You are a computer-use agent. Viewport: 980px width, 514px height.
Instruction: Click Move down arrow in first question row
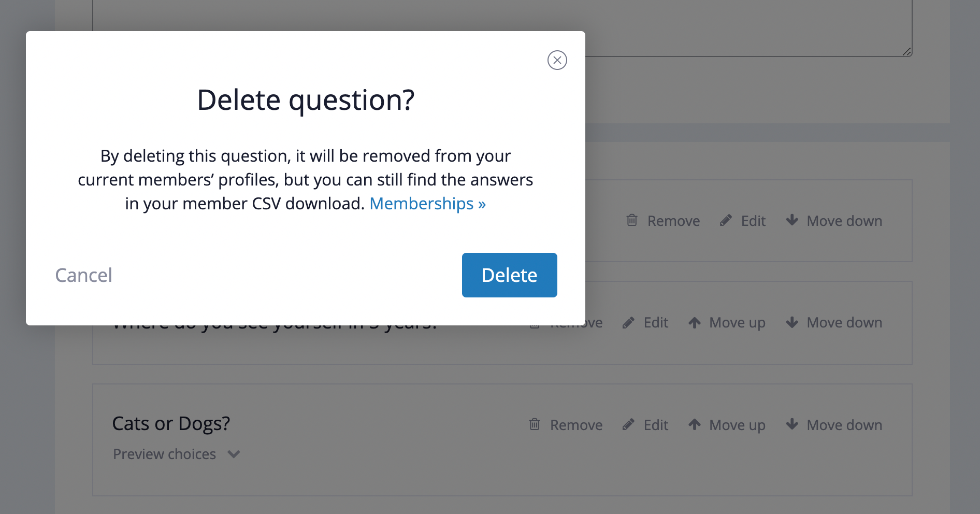[792, 220]
